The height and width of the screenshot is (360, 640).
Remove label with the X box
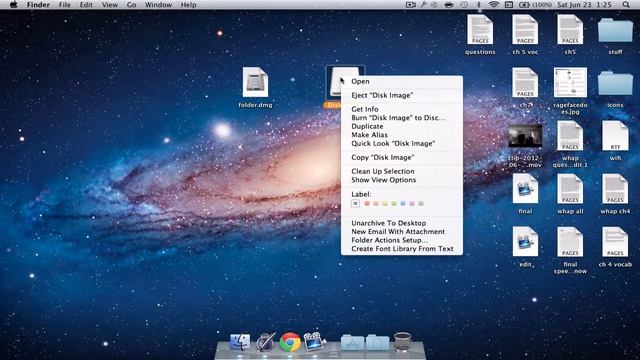click(356, 203)
